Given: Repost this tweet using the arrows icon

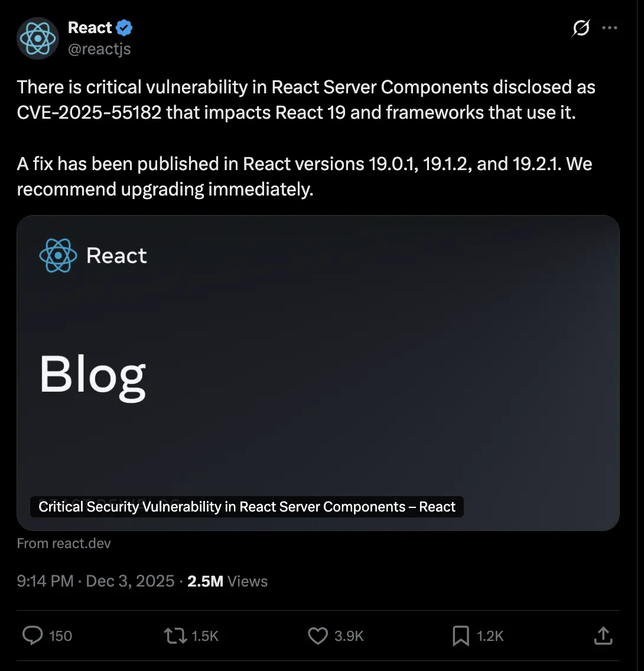Looking at the screenshot, I should (x=175, y=636).
